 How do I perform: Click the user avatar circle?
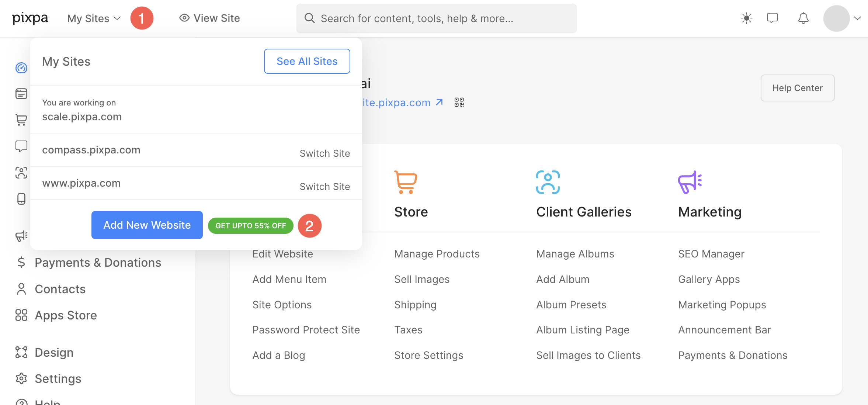(837, 18)
